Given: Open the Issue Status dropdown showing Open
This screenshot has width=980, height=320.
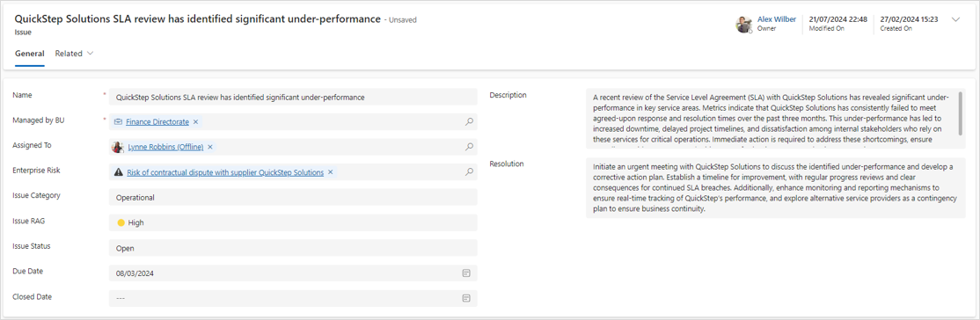Looking at the screenshot, I should 293,248.
